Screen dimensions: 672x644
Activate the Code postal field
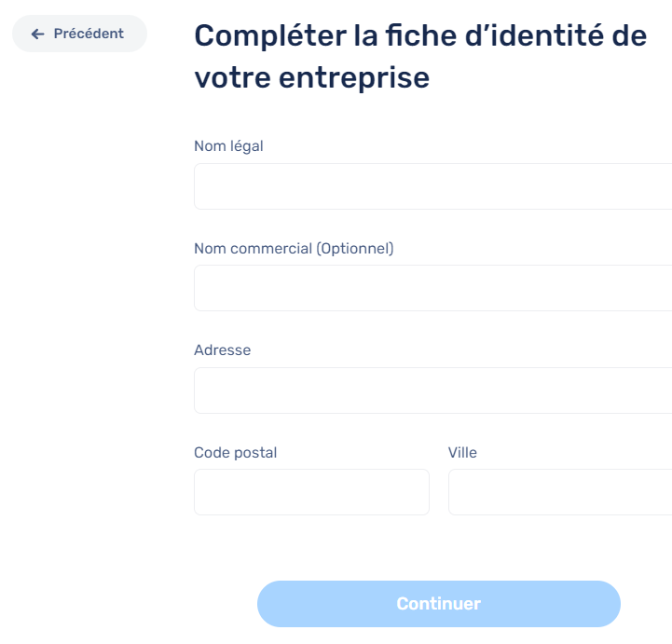point(311,492)
